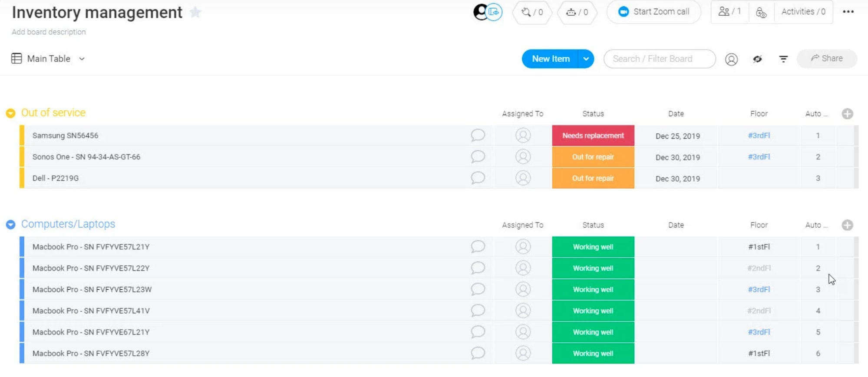Screen dimensions: 868x377
Task: Expand the Main Table view dropdown
Action: pos(82,59)
